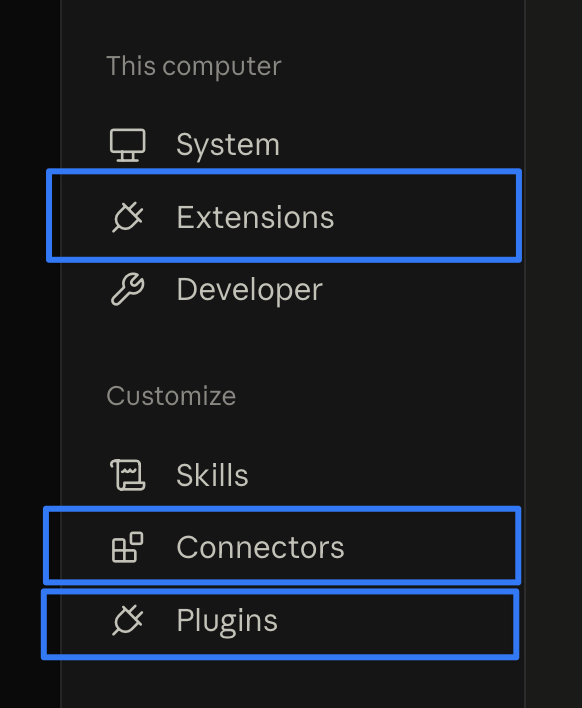The image size is (582, 708).
Task: Open the Plugins section
Action: (x=280, y=624)
